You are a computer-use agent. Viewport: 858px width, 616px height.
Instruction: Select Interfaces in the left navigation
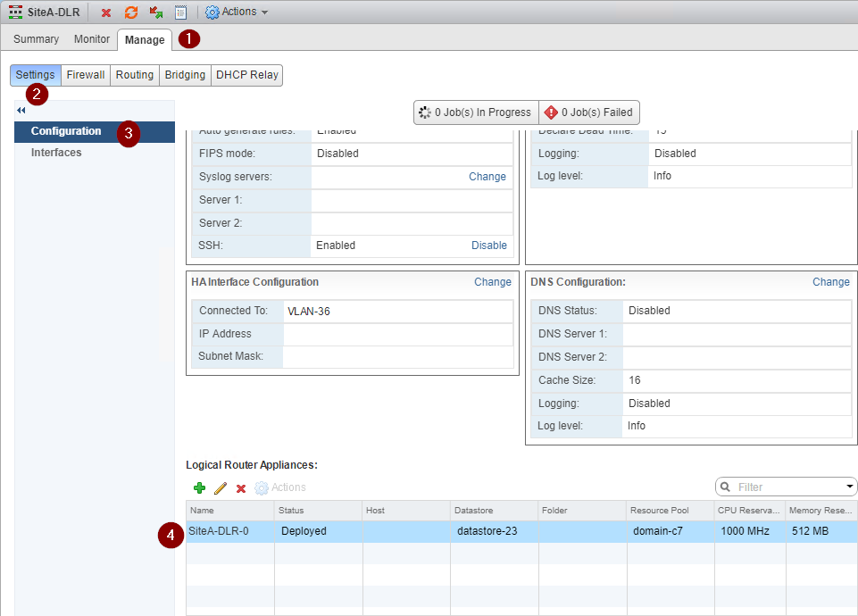56,153
